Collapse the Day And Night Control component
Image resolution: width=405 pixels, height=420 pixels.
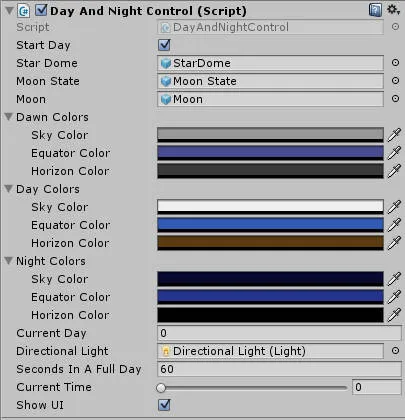[x=9, y=11]
